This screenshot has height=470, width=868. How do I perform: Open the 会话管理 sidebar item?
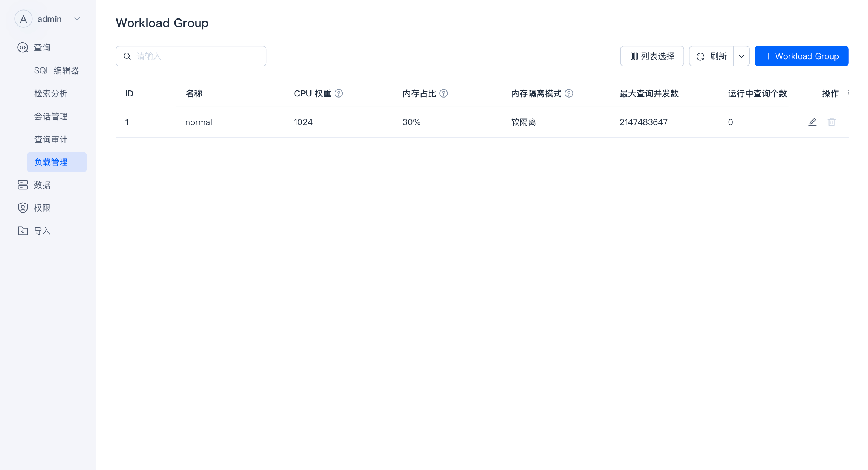click(51, 116)
